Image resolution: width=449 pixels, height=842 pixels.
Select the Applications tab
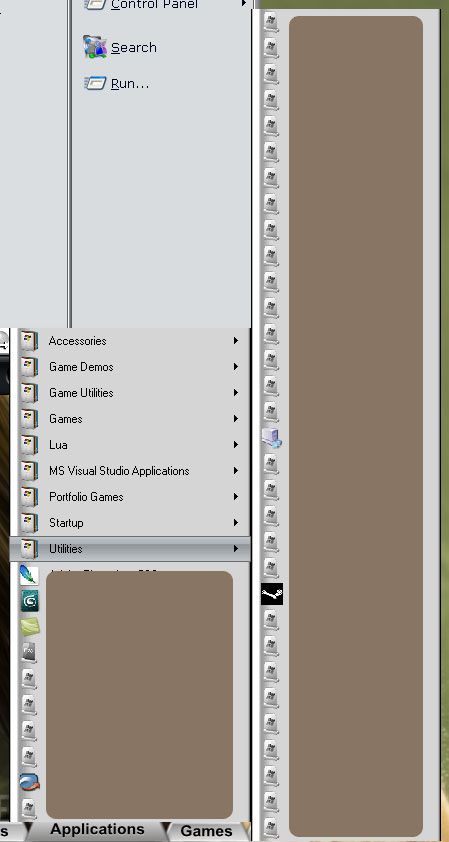pos(97,830)
